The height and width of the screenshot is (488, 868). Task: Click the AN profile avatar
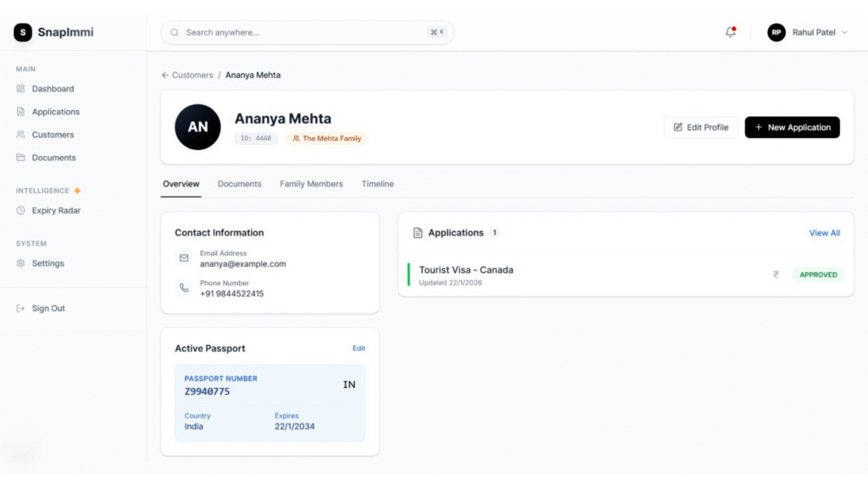click(198, 127)
